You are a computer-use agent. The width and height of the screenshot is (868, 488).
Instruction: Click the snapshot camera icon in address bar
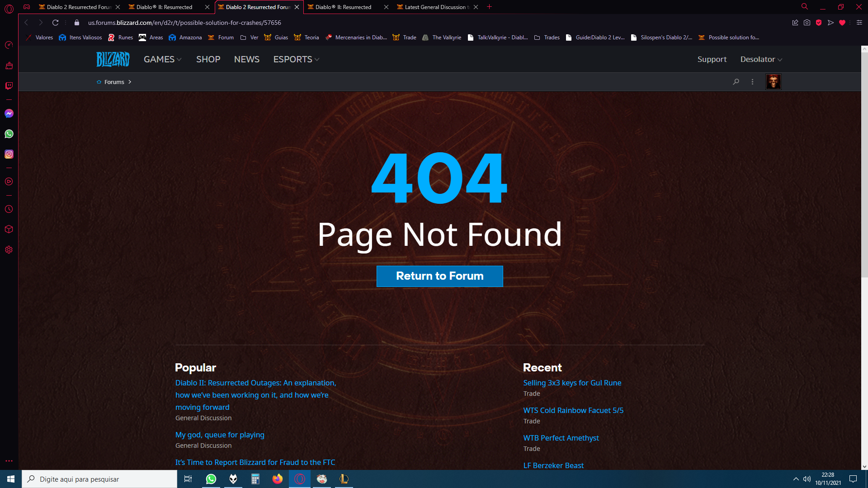click(x=807, y=23)
